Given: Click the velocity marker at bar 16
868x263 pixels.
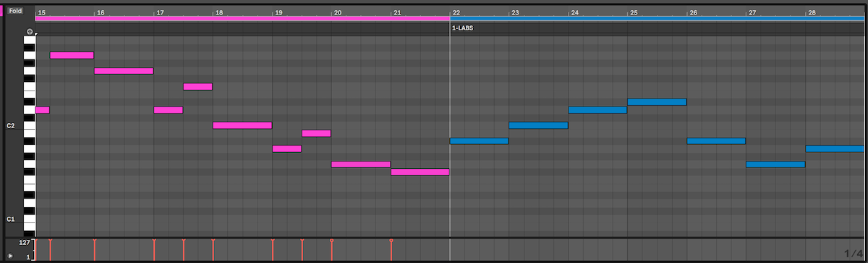Looking at the screenshot, I should pos(95,249).
